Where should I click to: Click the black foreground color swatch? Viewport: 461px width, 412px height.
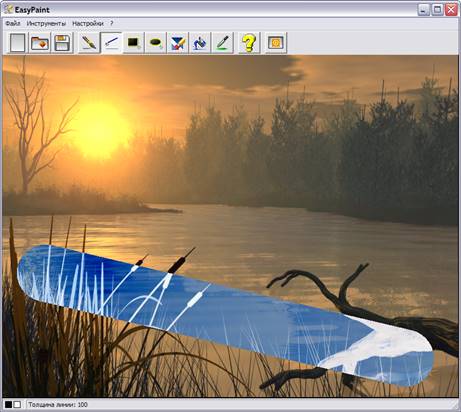point(8,405)
